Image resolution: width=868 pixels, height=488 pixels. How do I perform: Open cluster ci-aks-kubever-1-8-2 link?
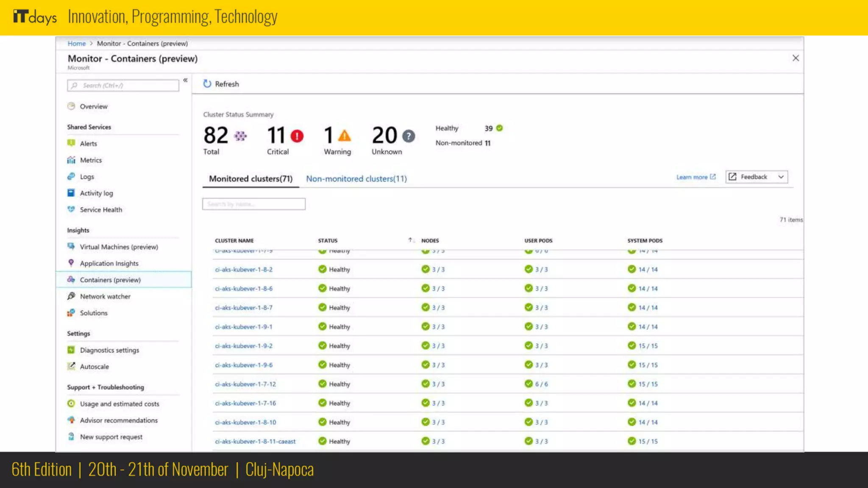click(244, 269)
